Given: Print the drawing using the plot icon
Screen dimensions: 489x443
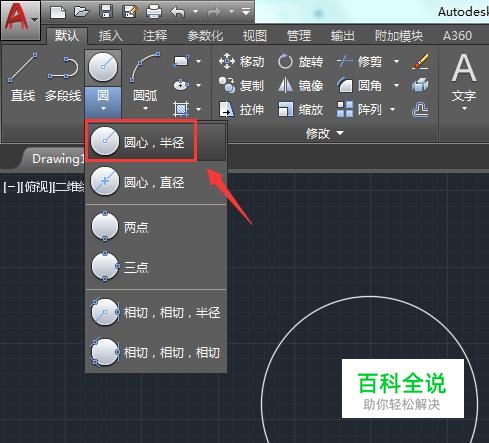Looking at the screenshot, I should [154, 12].
